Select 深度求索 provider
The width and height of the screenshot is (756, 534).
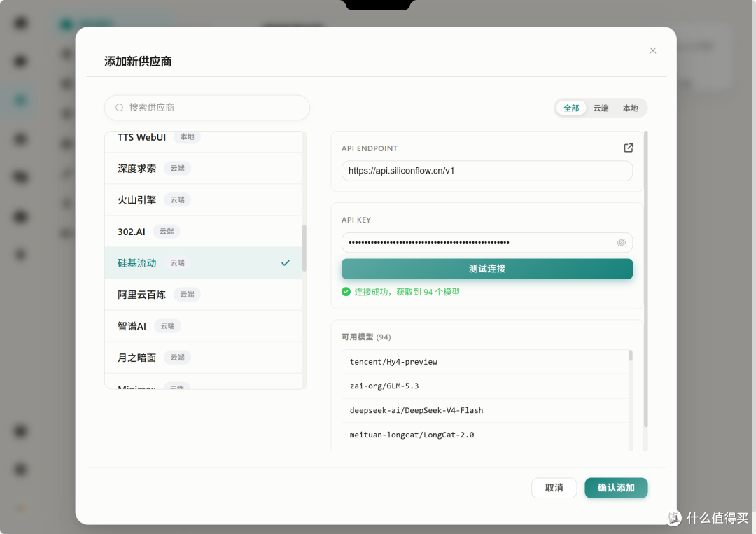click(204, 168)
